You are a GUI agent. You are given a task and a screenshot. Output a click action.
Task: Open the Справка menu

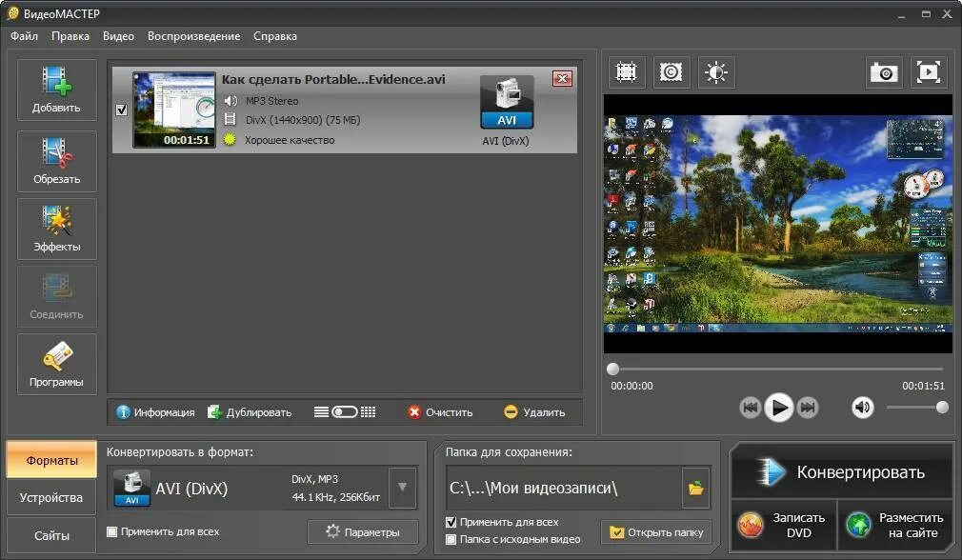(x=275, y=36)
